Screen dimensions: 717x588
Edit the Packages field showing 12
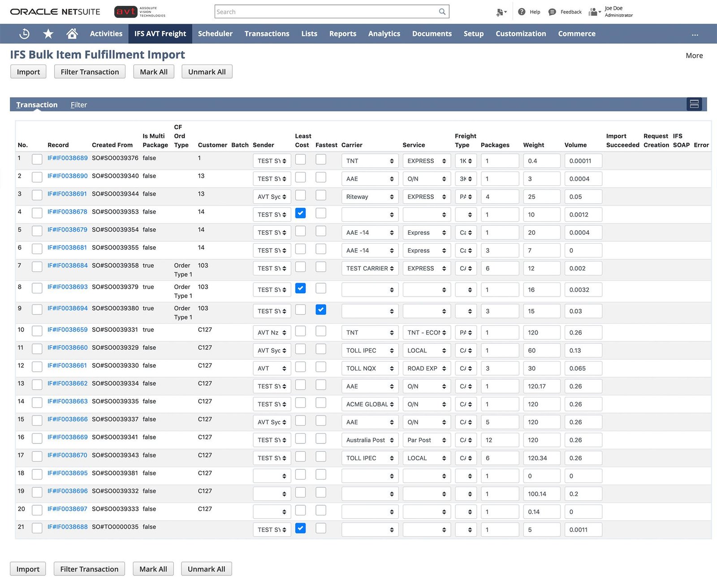[x=500, y=440]
